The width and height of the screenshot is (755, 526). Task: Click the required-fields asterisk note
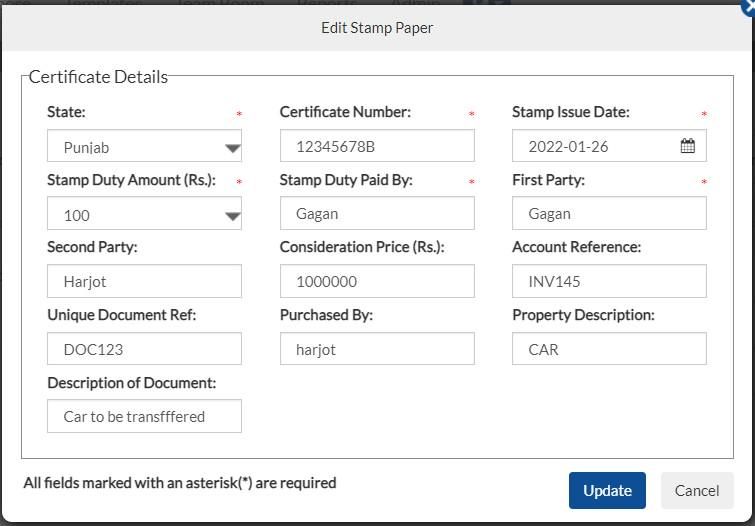(x=180, y=483)
